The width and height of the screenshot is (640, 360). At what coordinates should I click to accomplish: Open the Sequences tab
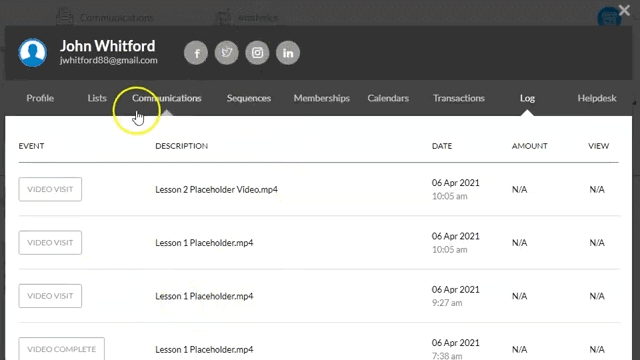(x=249, y=98)
